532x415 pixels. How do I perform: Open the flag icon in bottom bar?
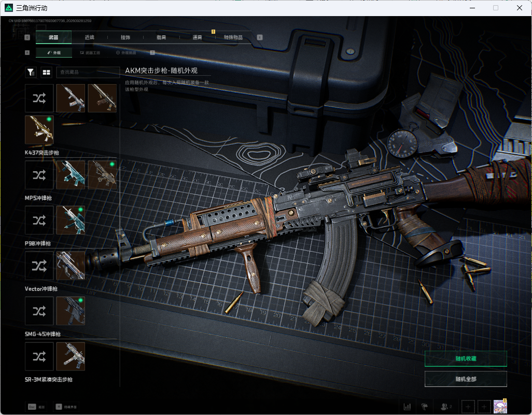click(425, 406)
